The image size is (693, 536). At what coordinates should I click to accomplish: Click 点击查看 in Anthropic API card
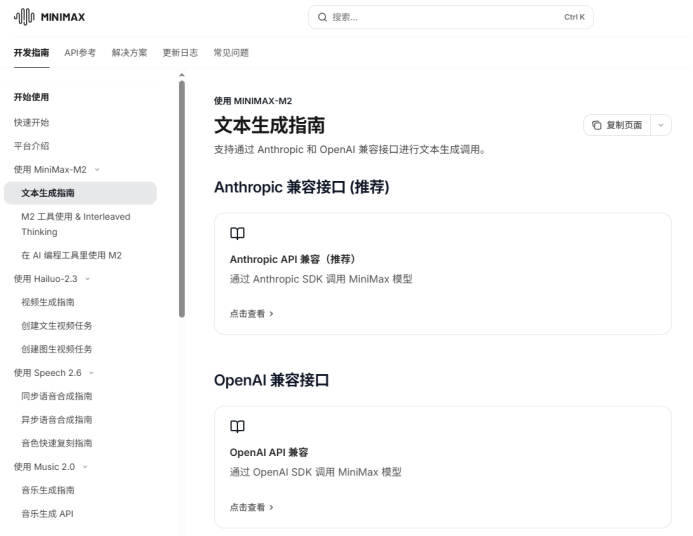[251, 314]
